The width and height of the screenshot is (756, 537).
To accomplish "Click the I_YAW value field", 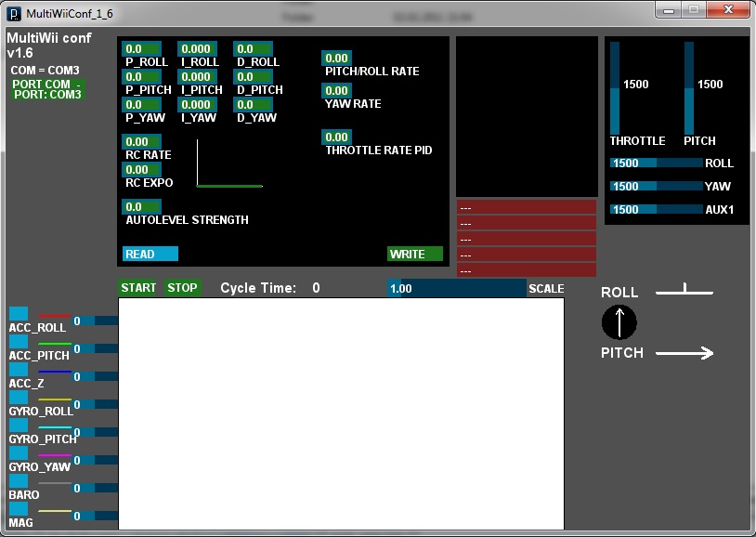I will [197, 105].
